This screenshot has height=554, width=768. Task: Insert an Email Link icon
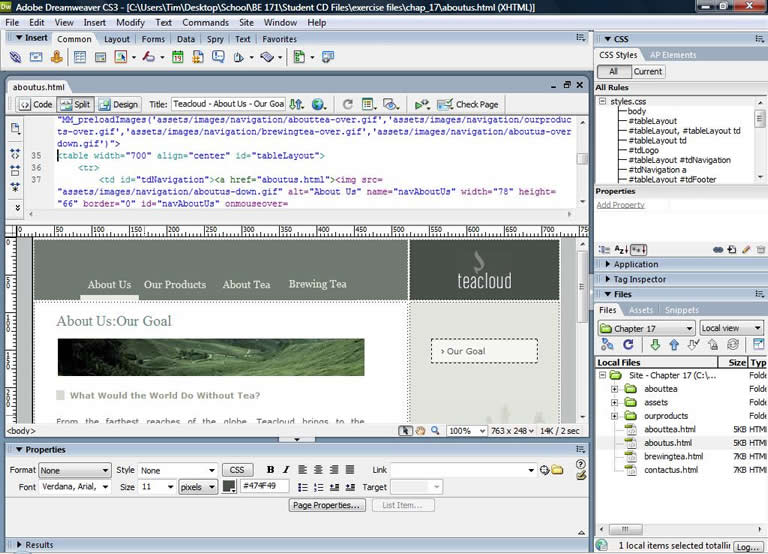coord(36,57)
